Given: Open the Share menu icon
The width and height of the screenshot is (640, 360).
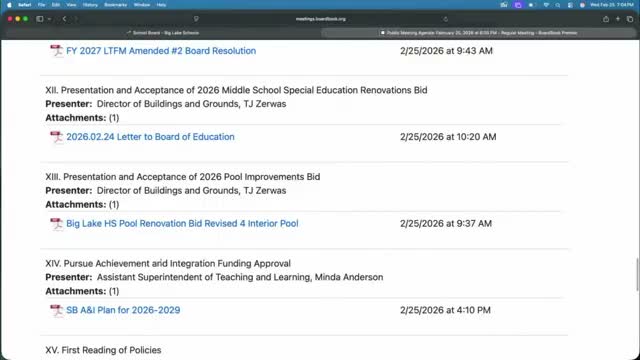Looking at the screenshot, I should (x=606, y=19).
